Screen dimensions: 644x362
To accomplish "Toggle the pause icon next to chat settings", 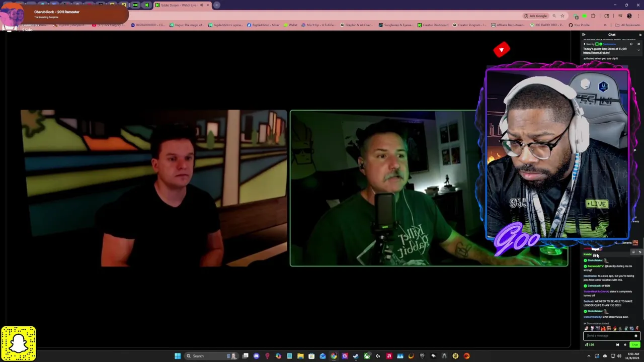I will coord(618,345).
